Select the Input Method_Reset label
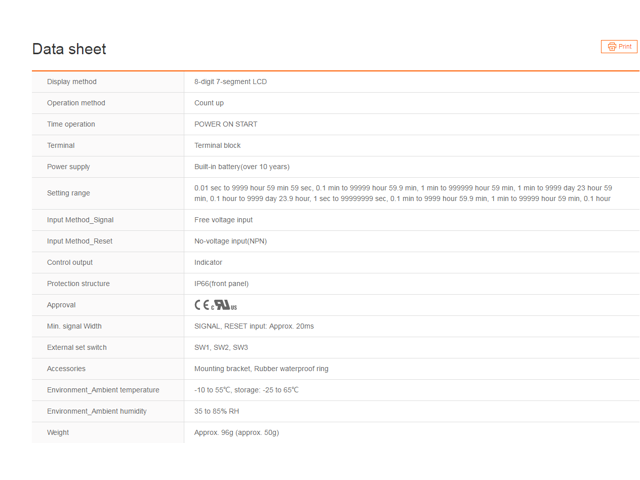This screenshot has width=640, height=480. pos(79,241)
